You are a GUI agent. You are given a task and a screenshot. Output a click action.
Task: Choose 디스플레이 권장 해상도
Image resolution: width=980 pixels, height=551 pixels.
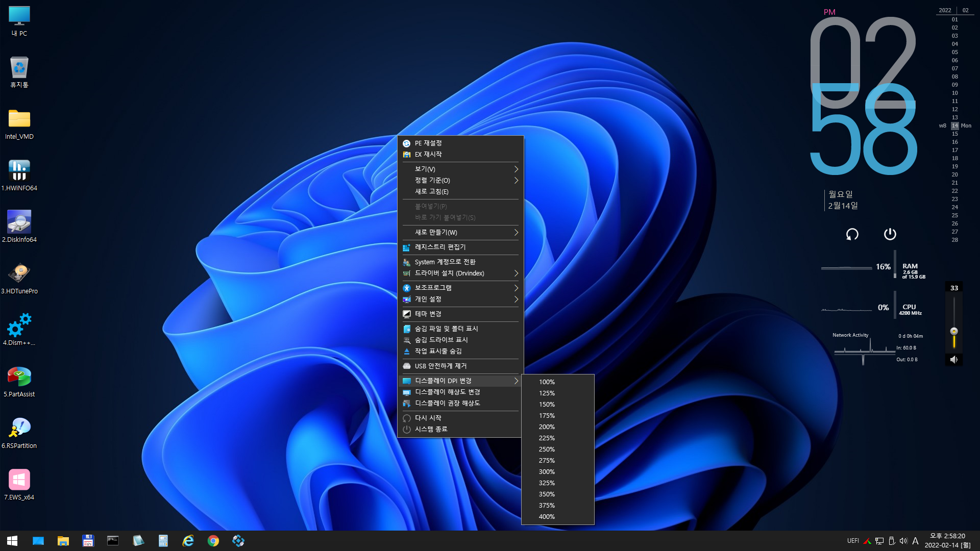click(x=460, y=403)
